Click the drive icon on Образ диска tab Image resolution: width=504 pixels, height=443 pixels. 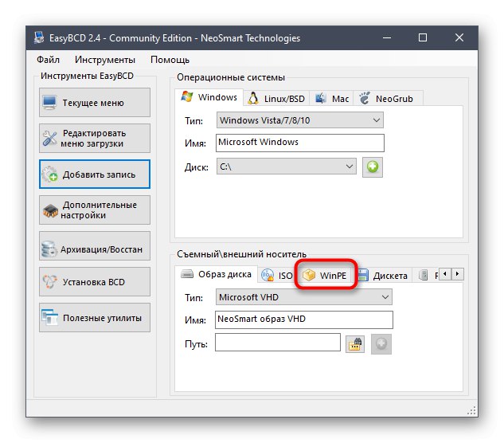click(187, 274)
